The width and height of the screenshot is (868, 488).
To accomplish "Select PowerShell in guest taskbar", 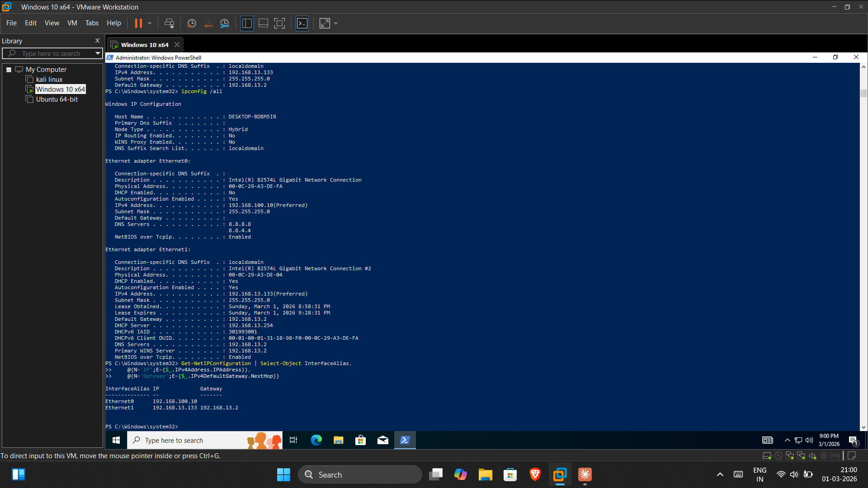I will pyautogui.click(x=405, y=440).
